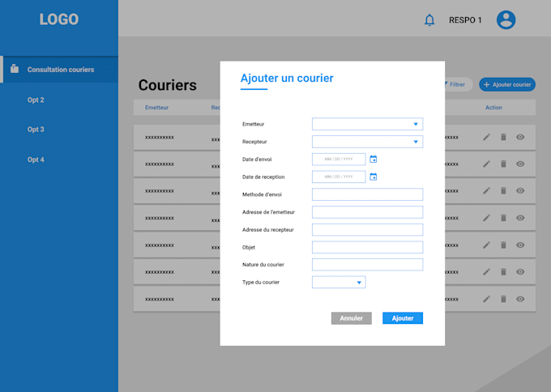
Task: Select Opt 2 in the sidebar
Action: tap(36, 100)
